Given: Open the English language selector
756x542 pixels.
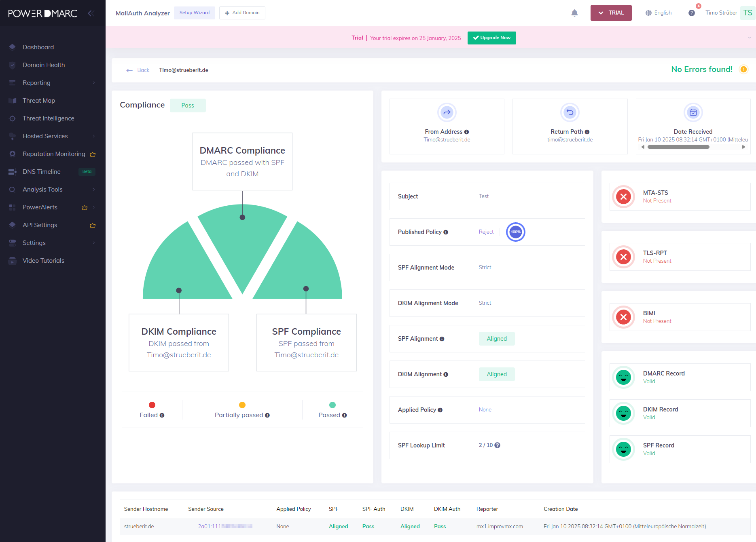Looking at the screenshot, I should click(659, 13).
